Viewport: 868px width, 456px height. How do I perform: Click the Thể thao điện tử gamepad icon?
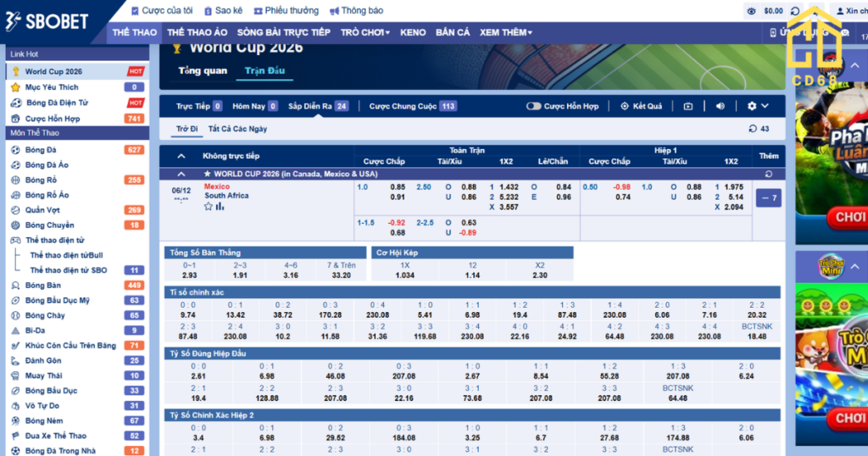tap(15, 240)
